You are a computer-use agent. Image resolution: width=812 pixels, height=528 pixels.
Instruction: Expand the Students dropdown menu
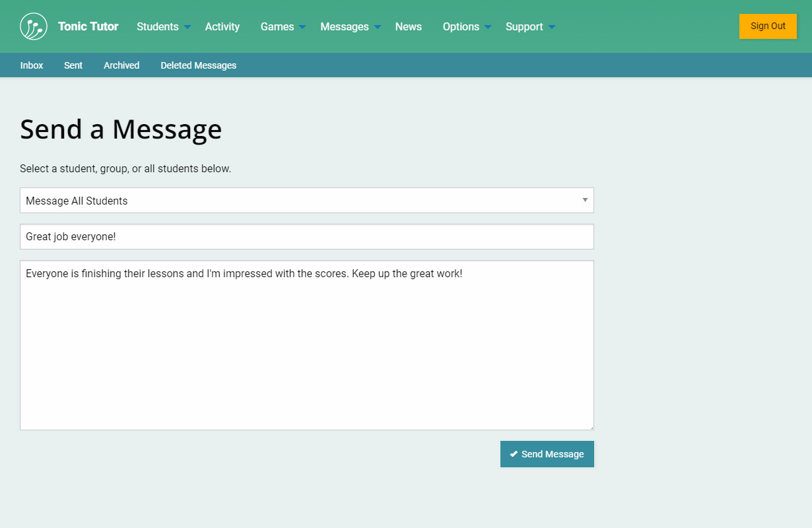click(x=163, y=26)
